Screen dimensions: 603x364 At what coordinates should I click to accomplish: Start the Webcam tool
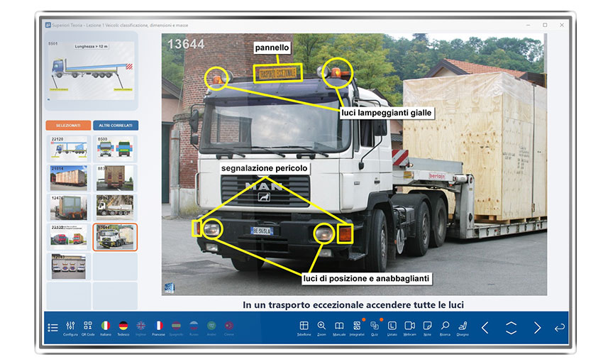409,326
